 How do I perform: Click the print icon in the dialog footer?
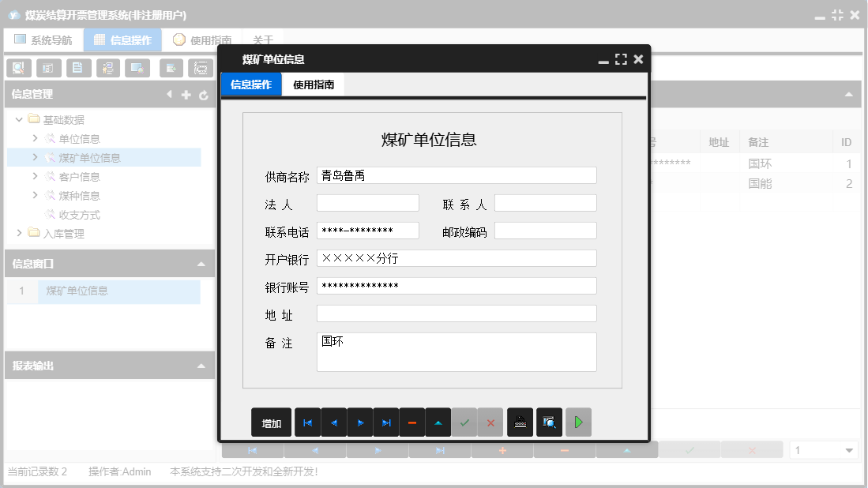(520, 422)
